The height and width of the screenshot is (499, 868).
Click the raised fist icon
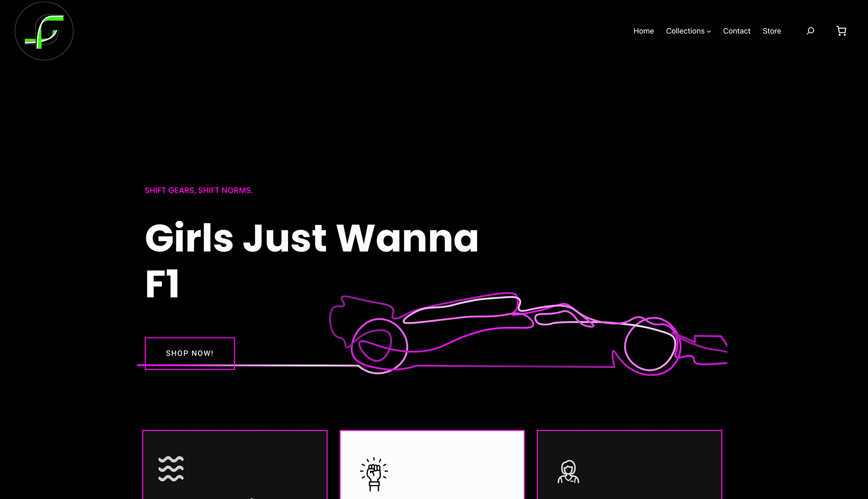(374, 474)
